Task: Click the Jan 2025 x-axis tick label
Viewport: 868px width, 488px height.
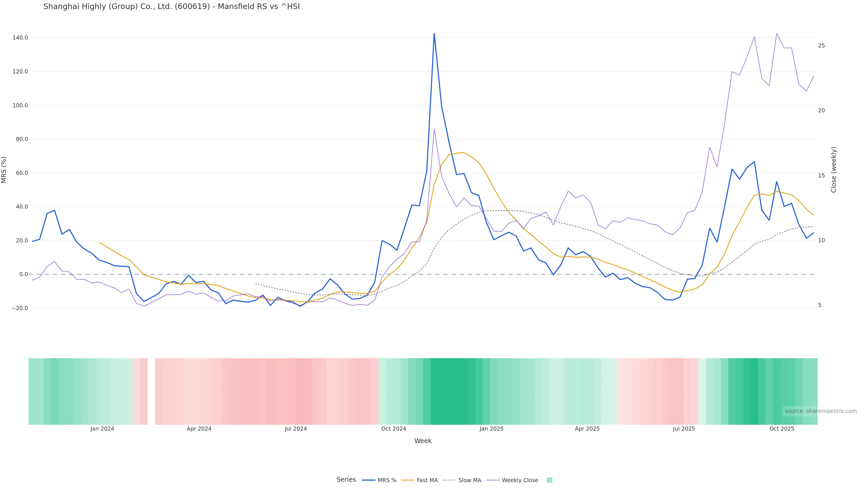Action: coord(491,429)
